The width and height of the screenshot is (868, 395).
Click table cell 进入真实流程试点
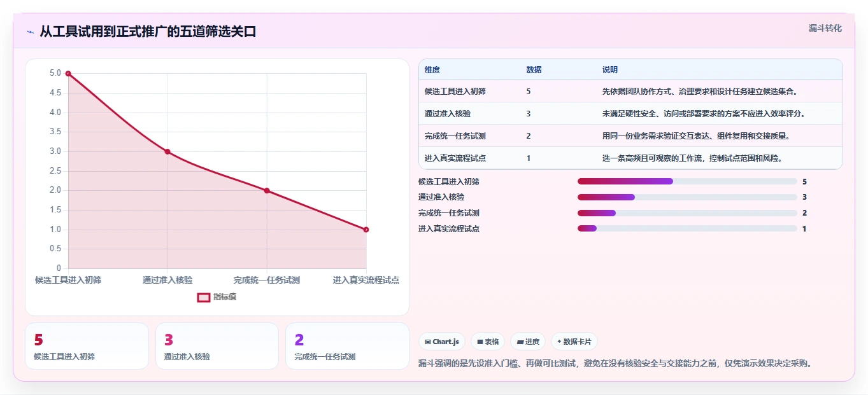click(x=455, y=158)
